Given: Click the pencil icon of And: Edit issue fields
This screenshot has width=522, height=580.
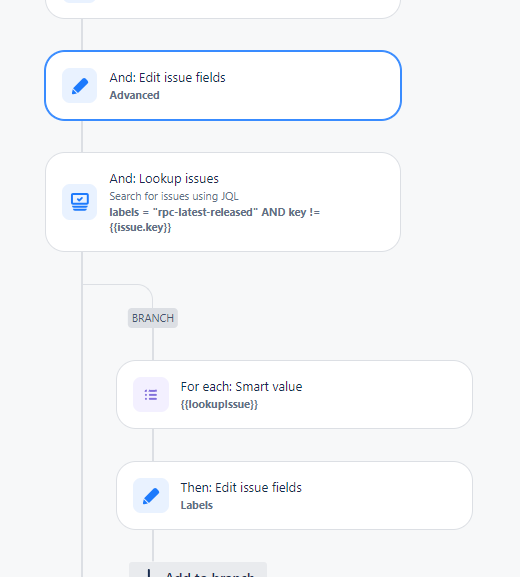Looking at the screenshot, I should [80, 85].
